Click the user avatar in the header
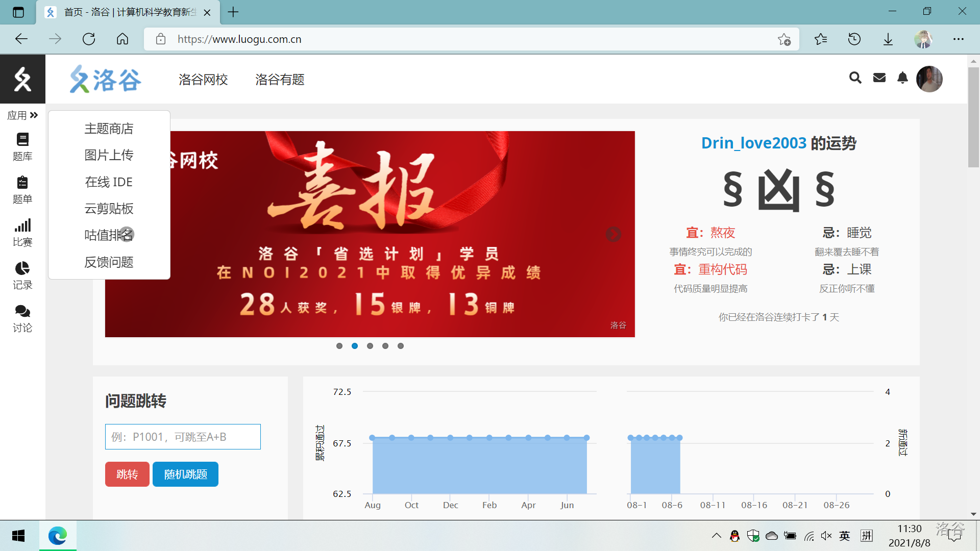This screenshot has width=980, height=551. coord(929,79)
